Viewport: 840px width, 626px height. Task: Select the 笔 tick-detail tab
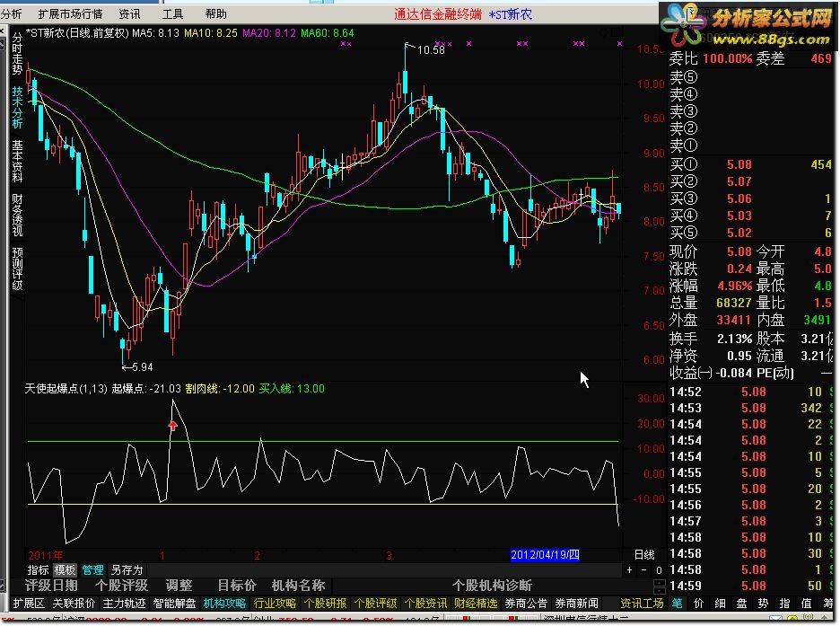(678, 604)
